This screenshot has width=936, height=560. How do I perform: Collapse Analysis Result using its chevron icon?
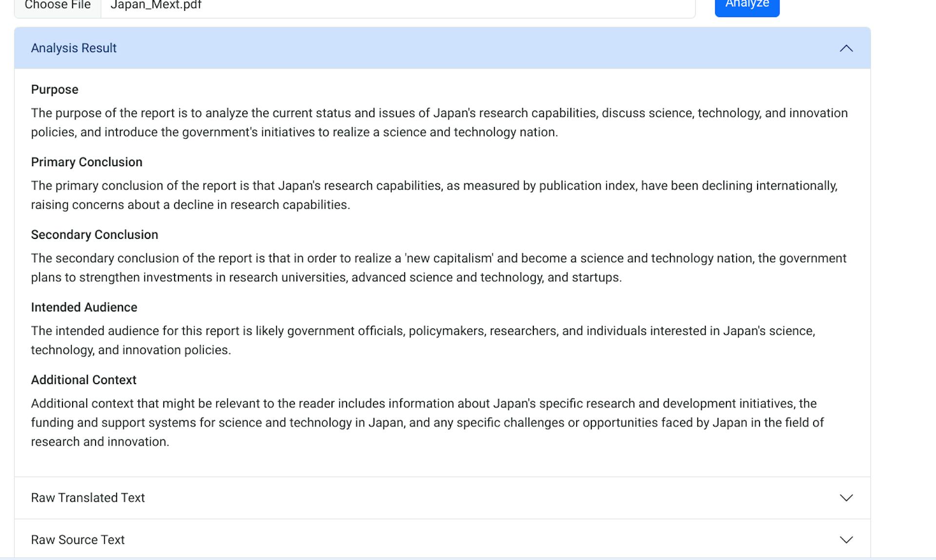point(846,48)
